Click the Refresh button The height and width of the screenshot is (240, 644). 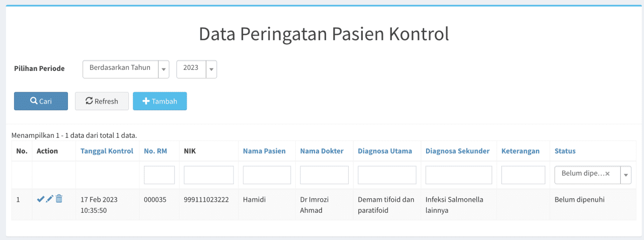point(102,101)
